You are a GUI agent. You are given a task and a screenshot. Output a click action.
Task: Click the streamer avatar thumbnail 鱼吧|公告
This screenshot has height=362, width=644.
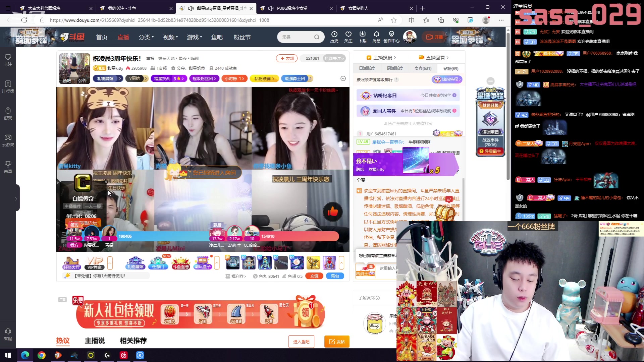click(74, 68)
